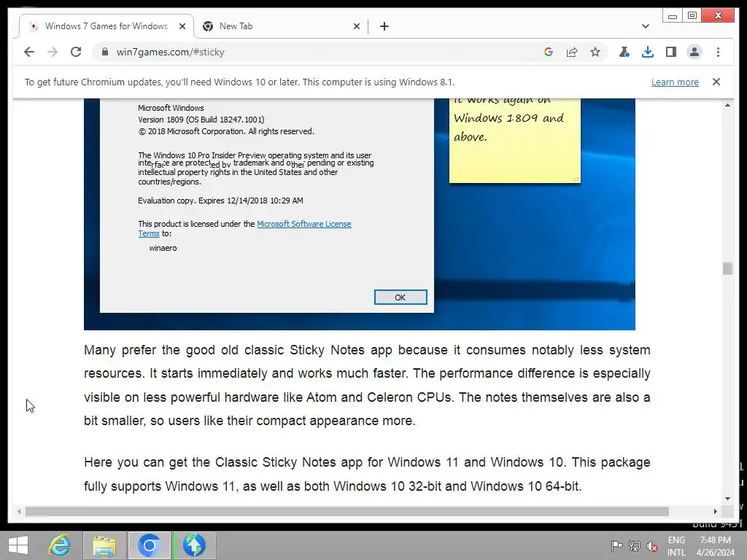Viewport: 747px width, 560px height.
Task: Click the forward navigation arrow
Action: pos(53,52)
